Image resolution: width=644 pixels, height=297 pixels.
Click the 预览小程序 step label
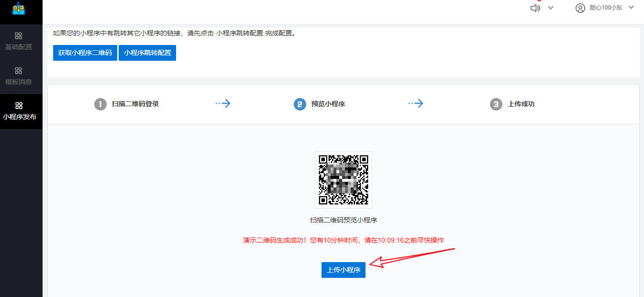[328, 104]
